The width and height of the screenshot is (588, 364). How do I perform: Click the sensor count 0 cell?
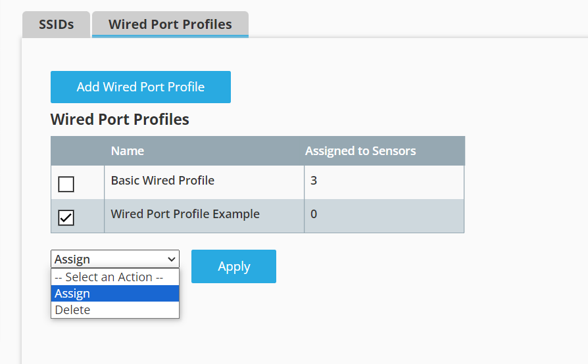[x=384, y=216]
